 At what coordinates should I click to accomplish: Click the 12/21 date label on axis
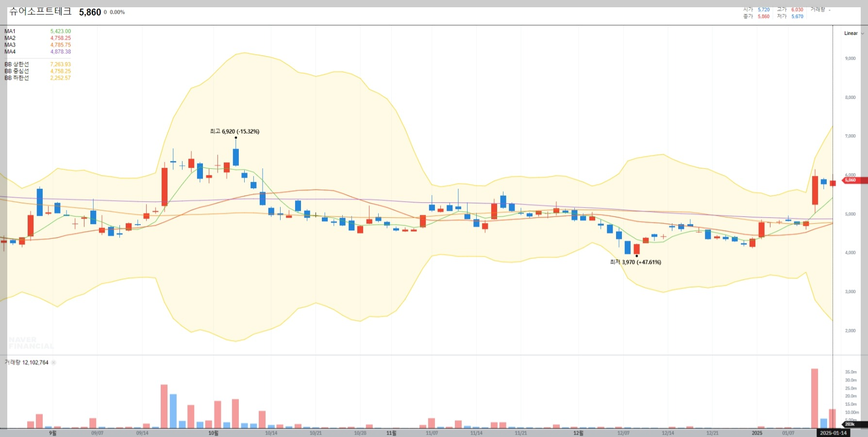tap(712, 433)
